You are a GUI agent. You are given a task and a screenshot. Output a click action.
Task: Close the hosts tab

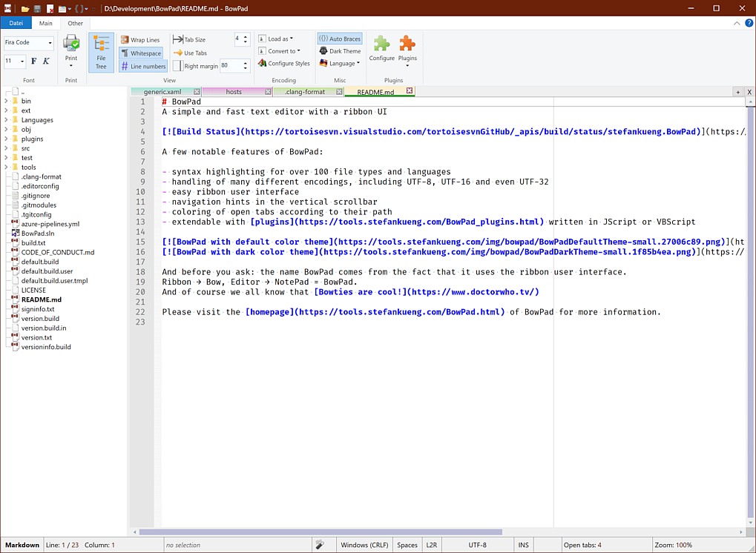pos(268,91)
